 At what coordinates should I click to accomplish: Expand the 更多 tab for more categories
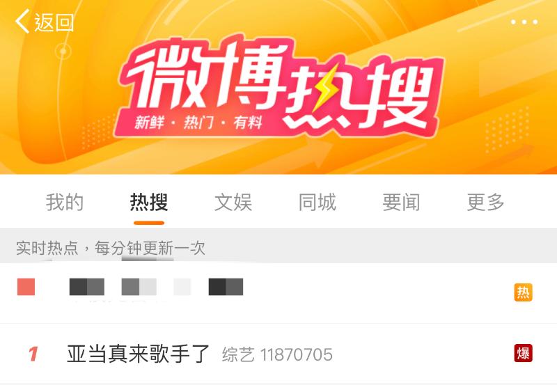(485, 202)
